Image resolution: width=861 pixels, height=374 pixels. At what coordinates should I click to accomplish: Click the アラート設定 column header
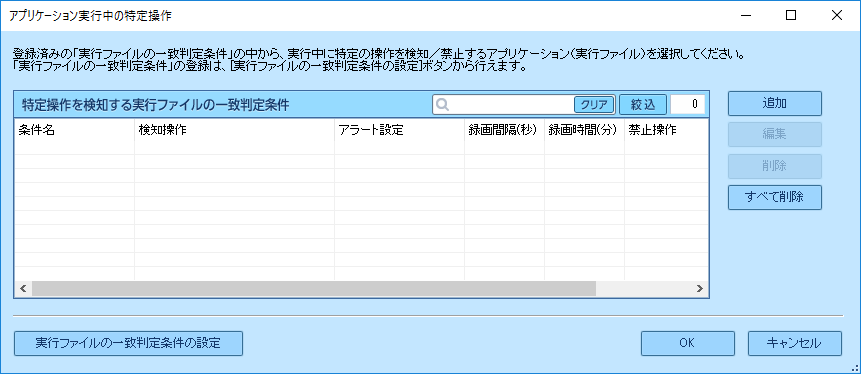click(399, 130)
